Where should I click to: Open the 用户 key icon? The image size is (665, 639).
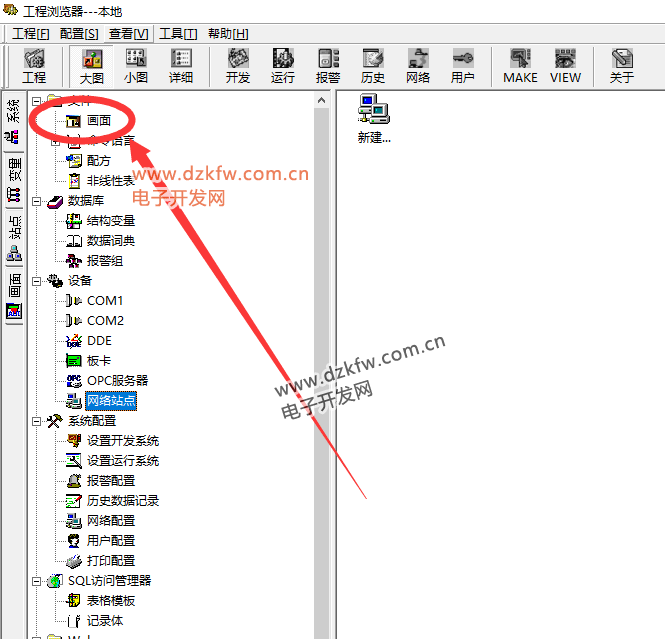(x=463, y=65)
